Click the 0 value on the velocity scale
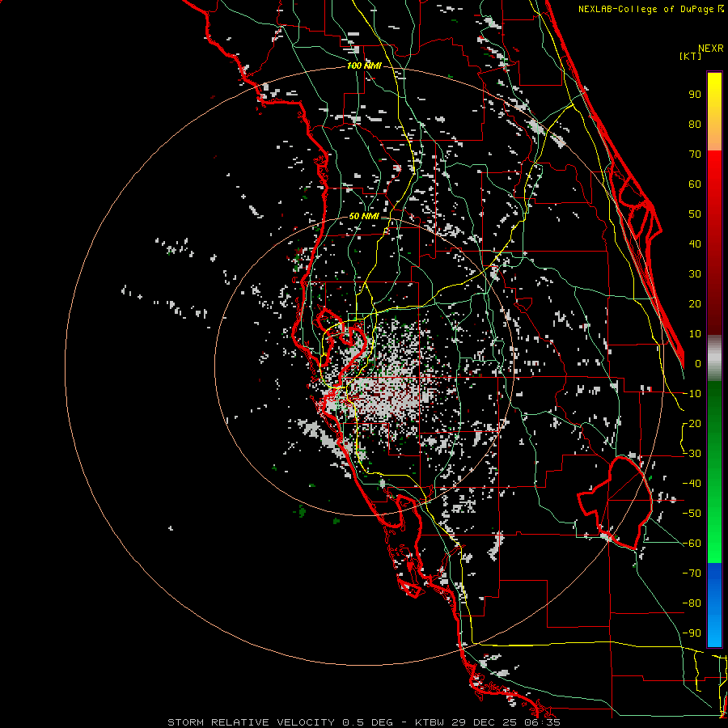Screen dimensions: 728x728 (698, 363)
